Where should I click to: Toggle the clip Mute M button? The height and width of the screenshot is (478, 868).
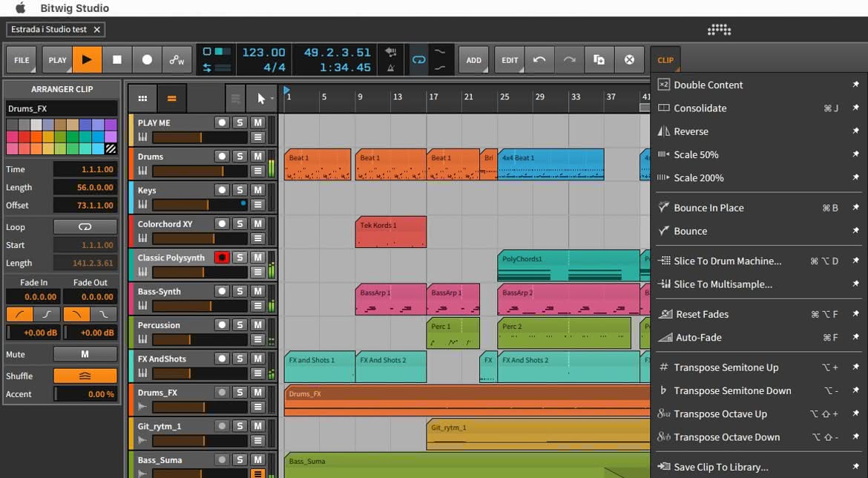point(85,354)
